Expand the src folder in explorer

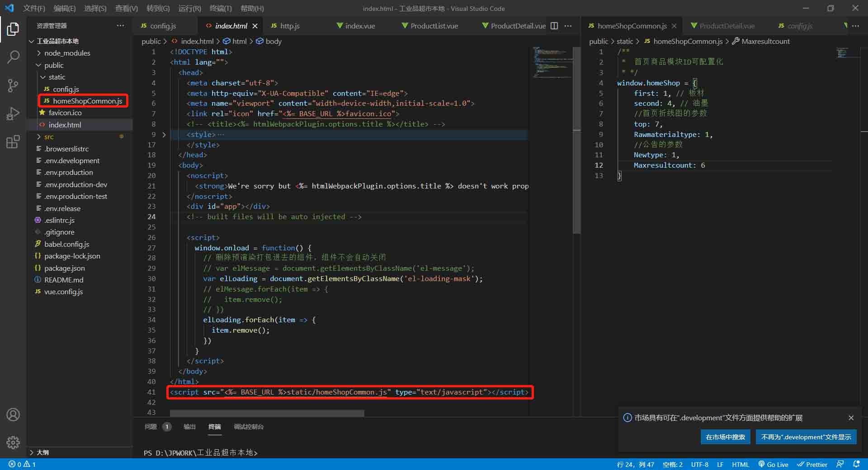(x=49, y=137)
